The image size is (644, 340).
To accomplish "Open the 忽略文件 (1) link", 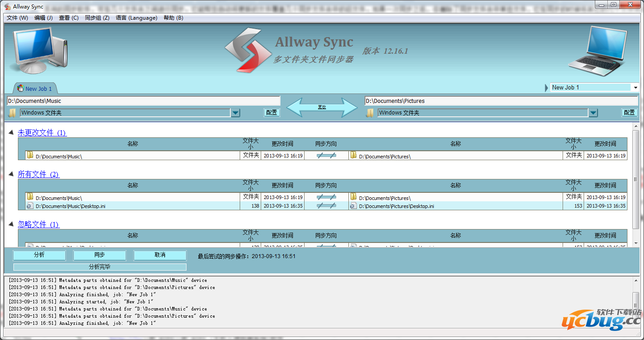I will point(38,224).
